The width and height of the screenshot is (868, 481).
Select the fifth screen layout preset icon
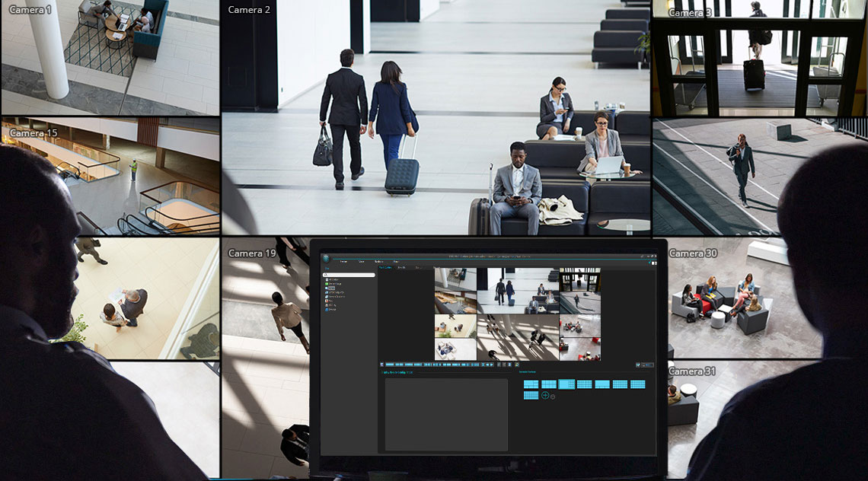[x=602, y=384]
